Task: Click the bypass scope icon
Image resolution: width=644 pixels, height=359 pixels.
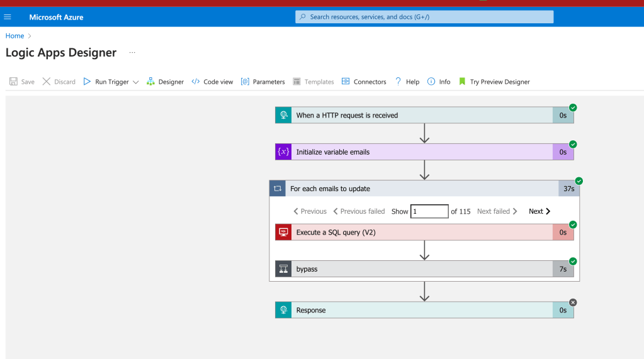Action: tap(283, 269)
